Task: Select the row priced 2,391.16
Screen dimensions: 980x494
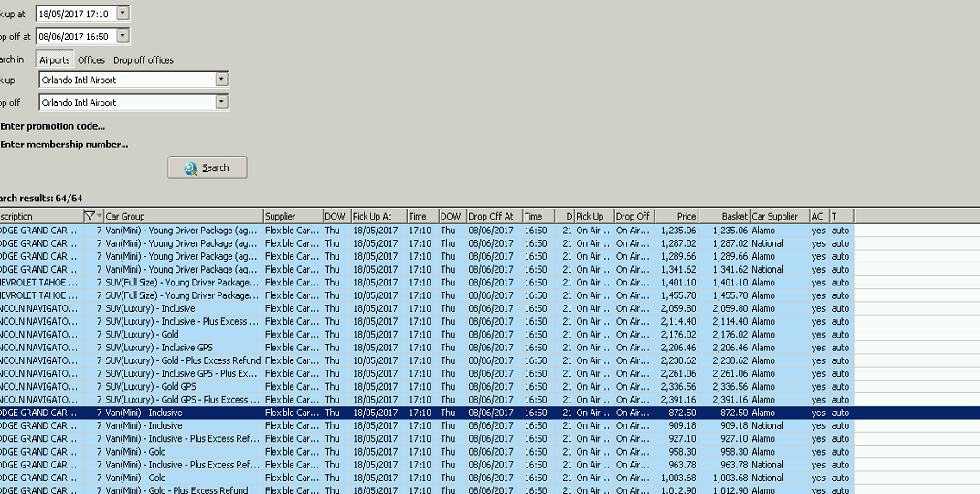Action: pos(427,400)
